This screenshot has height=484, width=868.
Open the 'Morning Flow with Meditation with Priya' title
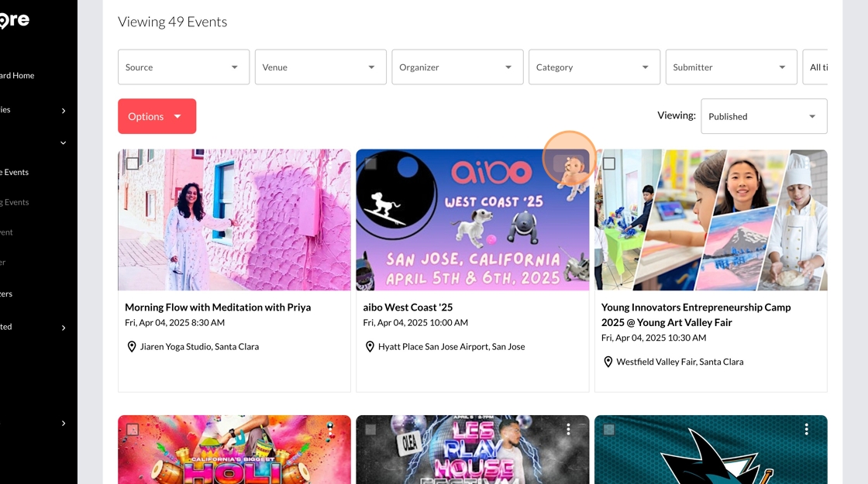(x=218, y=307)
